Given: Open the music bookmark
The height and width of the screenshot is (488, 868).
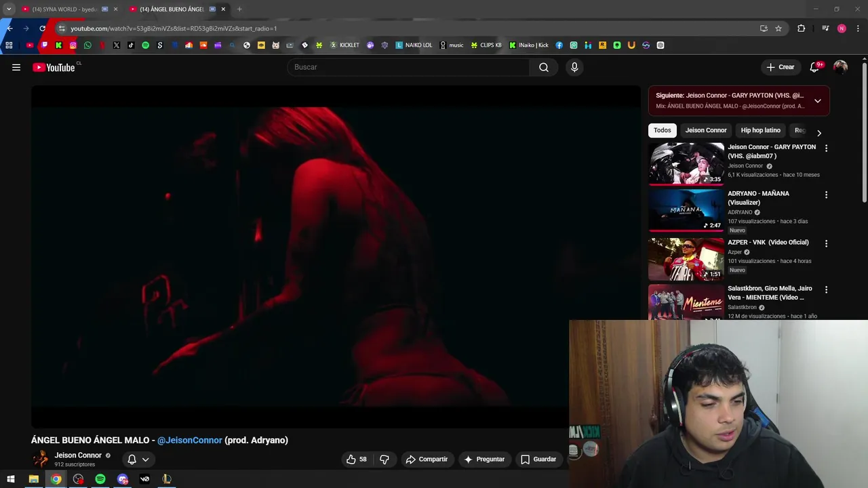Looking at the screenshot, I should pyautogui.click(x=452, y=45).
